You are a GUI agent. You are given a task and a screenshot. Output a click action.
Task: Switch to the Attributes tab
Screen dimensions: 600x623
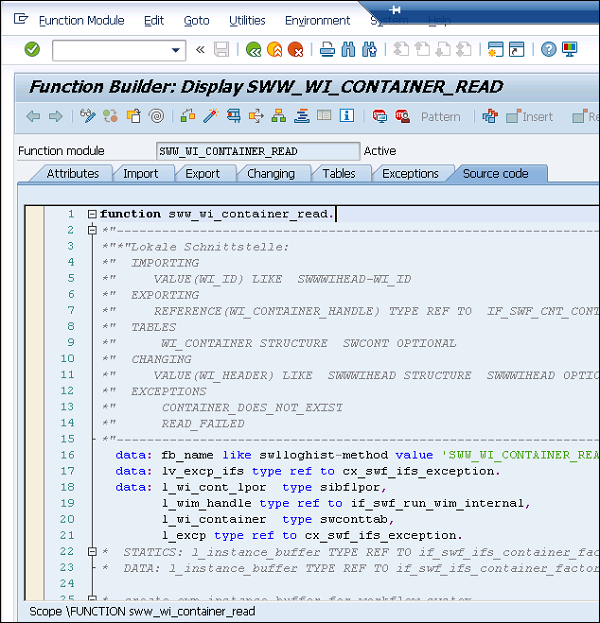pos(73,173)
